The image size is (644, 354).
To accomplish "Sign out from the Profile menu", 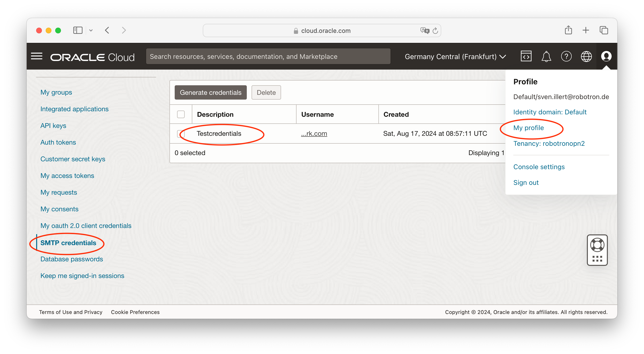I will [526, 182].
